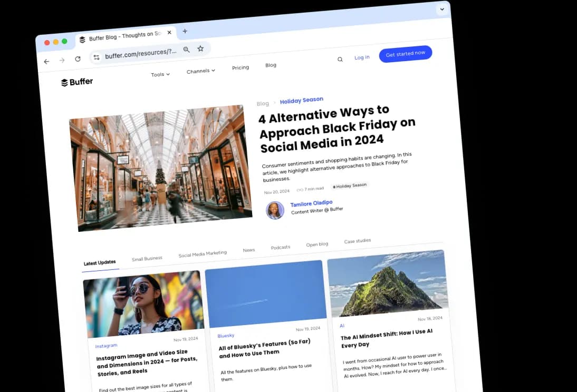Expand the Tools dropdown menu

[x=160, y=75]
